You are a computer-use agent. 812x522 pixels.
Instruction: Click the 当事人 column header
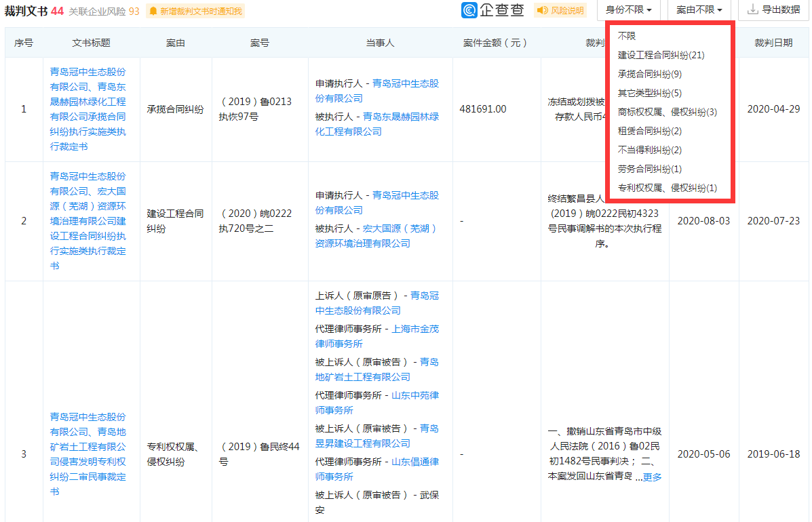380,43
